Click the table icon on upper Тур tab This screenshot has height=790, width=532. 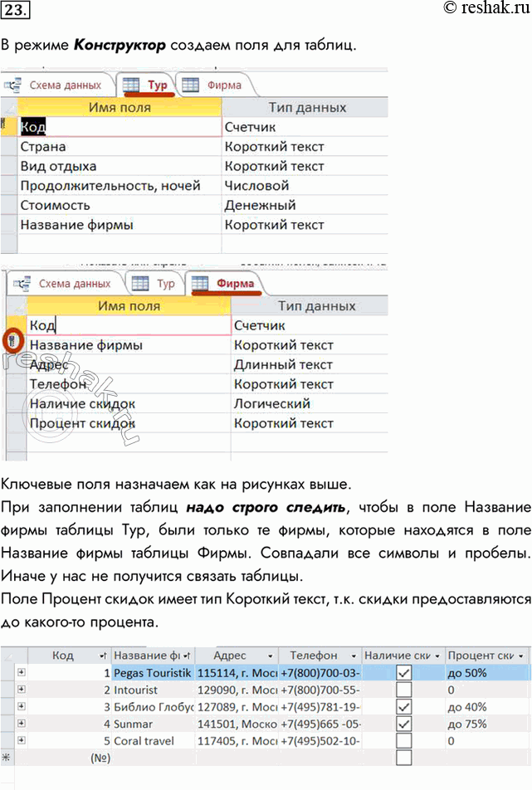pyautogui.click(x=131, y=85)
